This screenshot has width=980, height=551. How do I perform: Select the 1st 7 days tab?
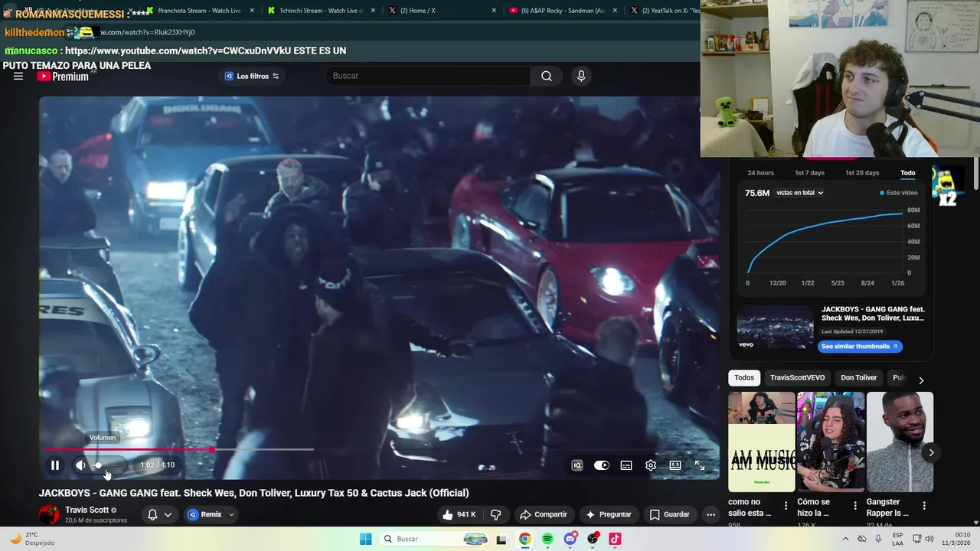[809, 173]
